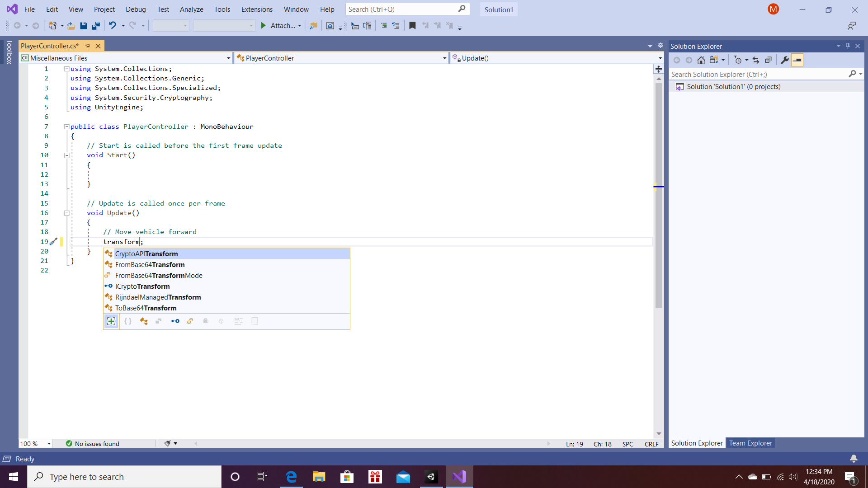The width and height of the screenshot is (868, 488).
Task: Open the Miscellaneous Files dropdown
Action: pos(228,58)
